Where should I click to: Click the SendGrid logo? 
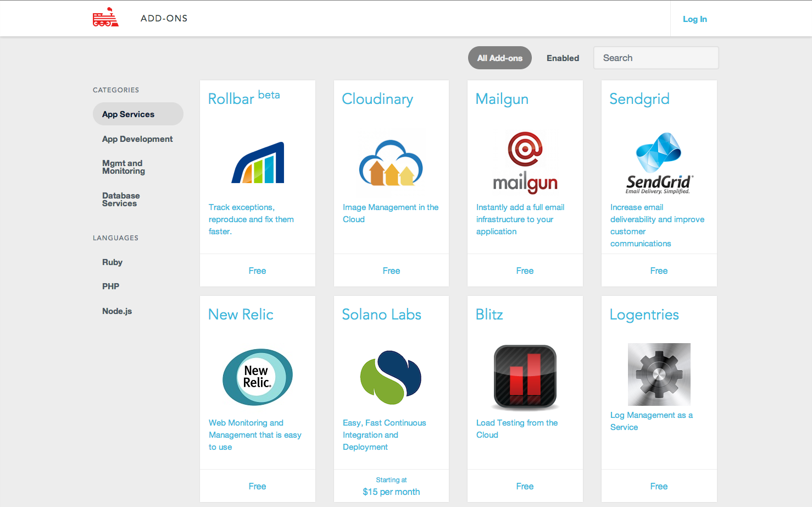[x=659, y=163]
